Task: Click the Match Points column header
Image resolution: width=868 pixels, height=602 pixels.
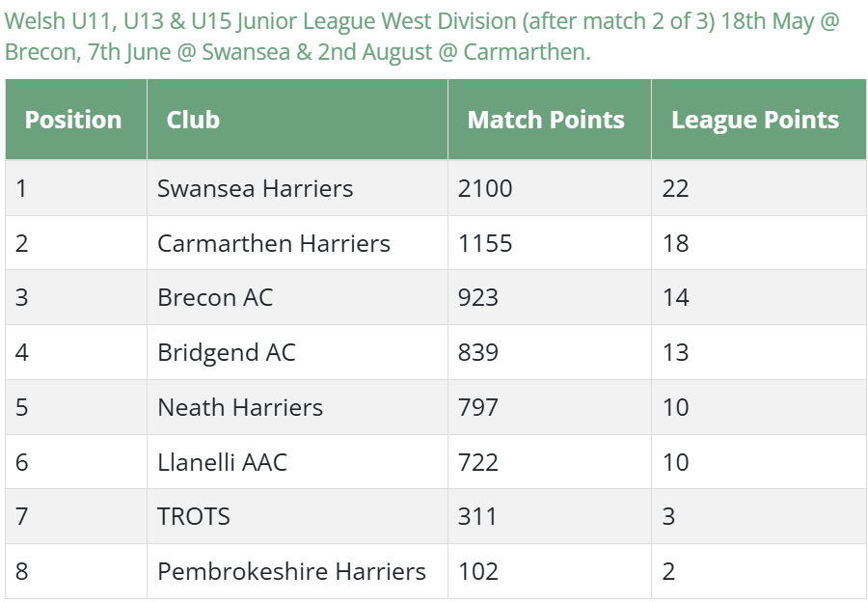Action: click(x=550, y=120)
